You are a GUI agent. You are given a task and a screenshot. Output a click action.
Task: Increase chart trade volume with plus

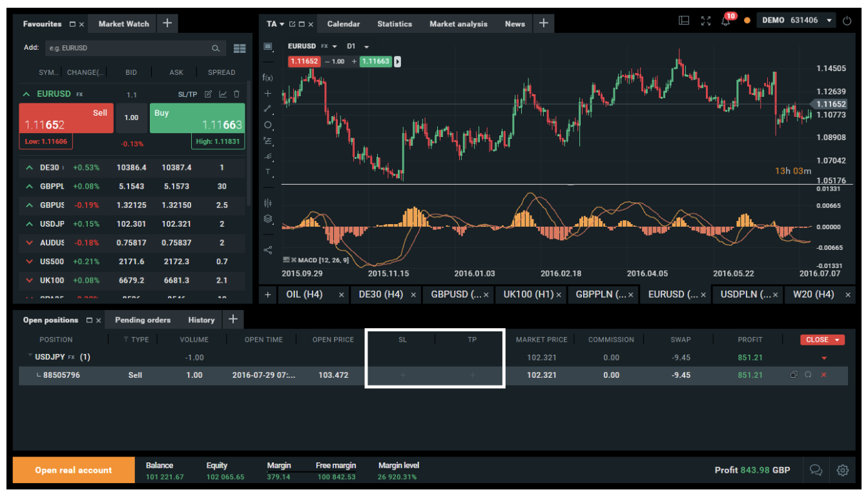(x=354, y=61)
